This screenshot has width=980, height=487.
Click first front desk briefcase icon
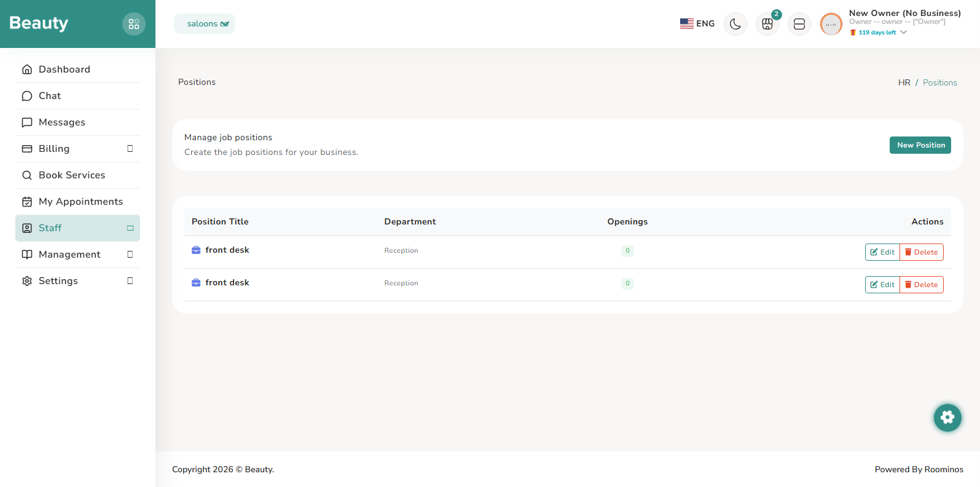coord(196,250)
